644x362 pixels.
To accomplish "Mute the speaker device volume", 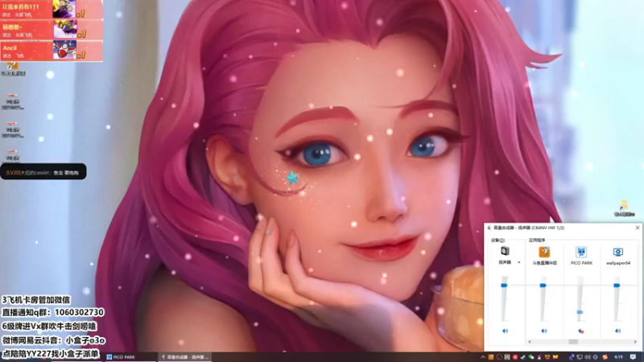I will tap(505, 331).
